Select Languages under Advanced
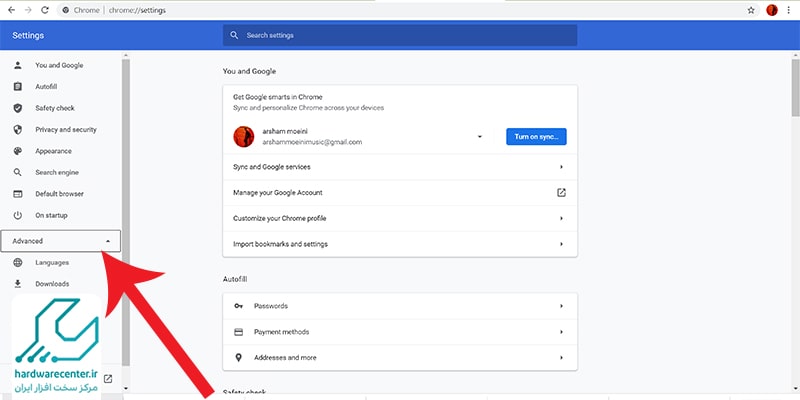 (x=52, y=262)
